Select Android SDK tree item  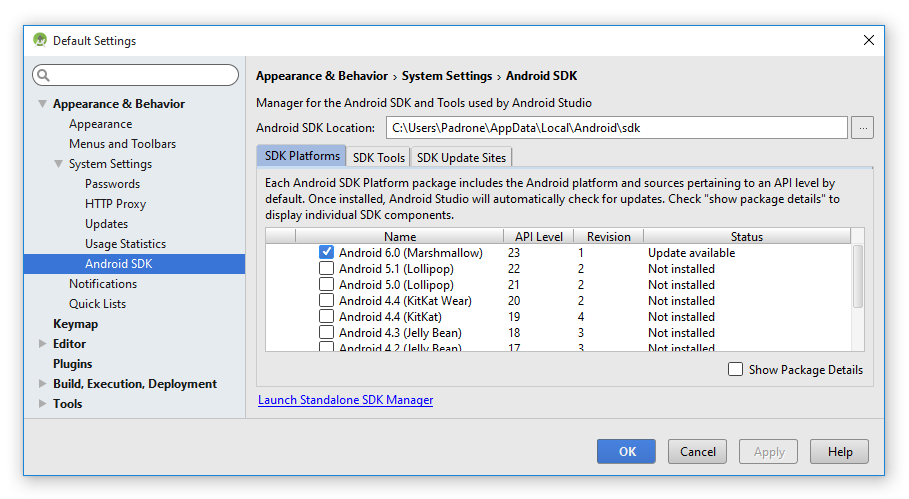click(134, 264)
